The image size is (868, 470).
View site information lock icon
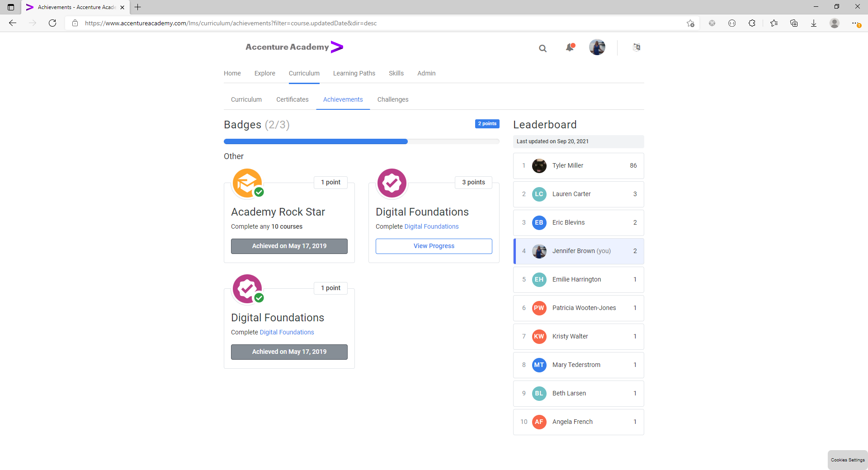click(x=75, y=23)
